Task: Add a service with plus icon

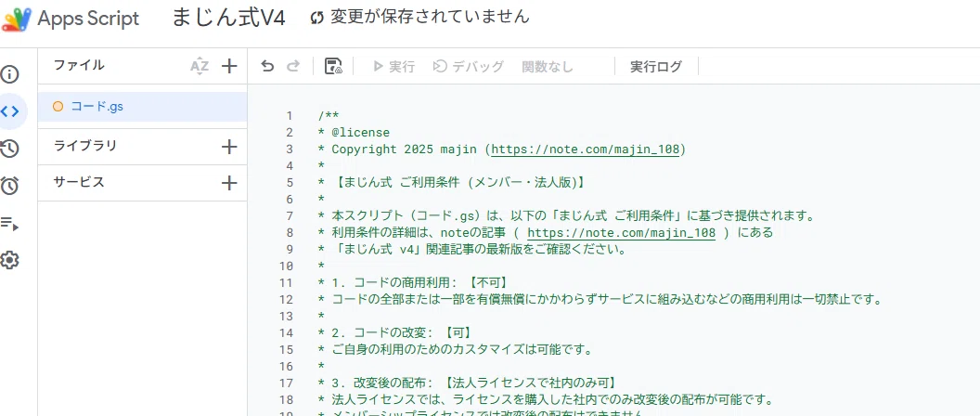Action: (x=229, y=183)
